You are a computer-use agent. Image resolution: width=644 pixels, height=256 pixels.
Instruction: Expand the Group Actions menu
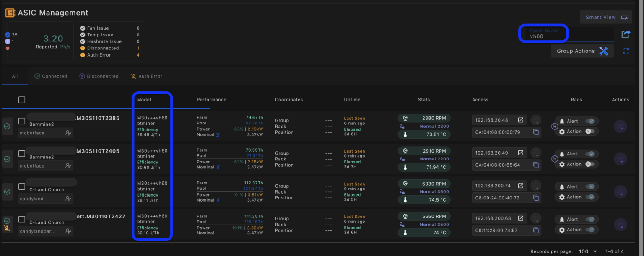(x=582, y=51)
